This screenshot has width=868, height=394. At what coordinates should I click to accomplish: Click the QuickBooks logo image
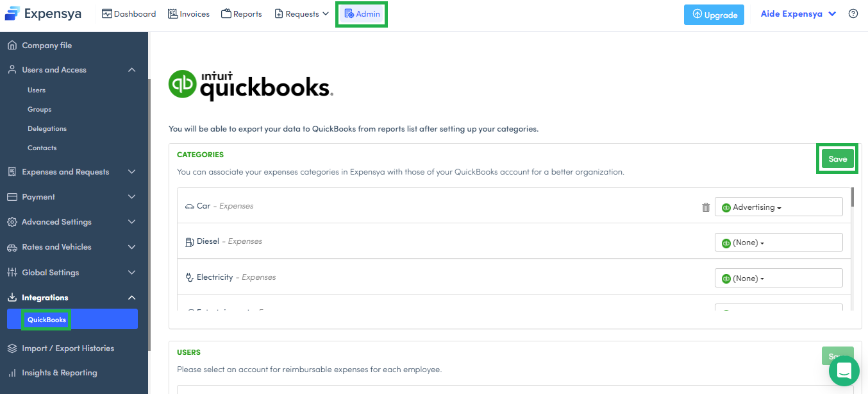(251, 85)
